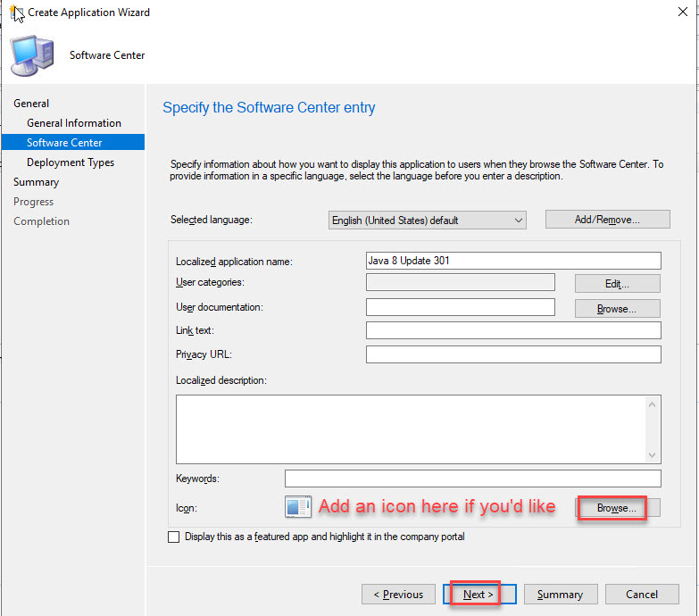The height and width of the screenshot is (616, 699).
Task: Click Edit for User categories
Action: point(617,284)
